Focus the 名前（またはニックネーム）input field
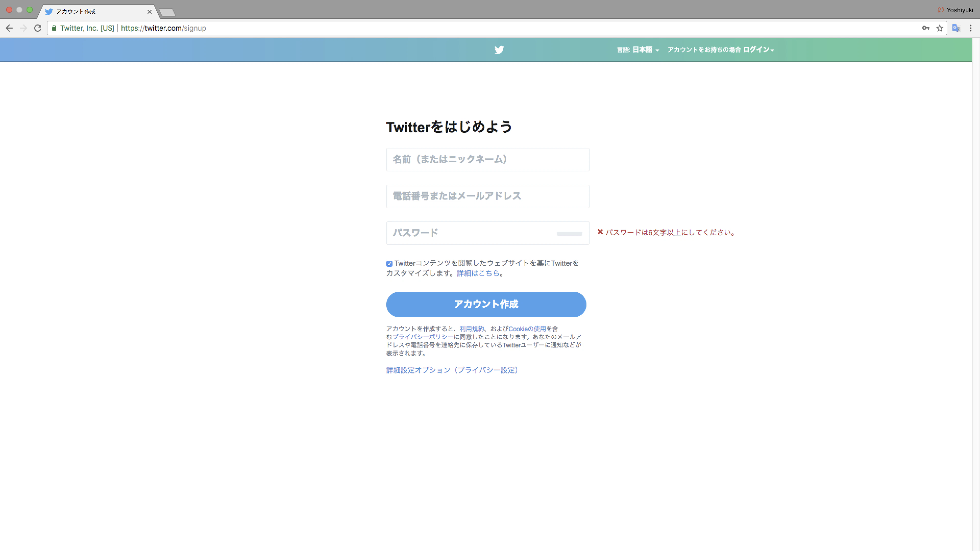The width and height of the screenshot is (980, 551). click(488, 160)
